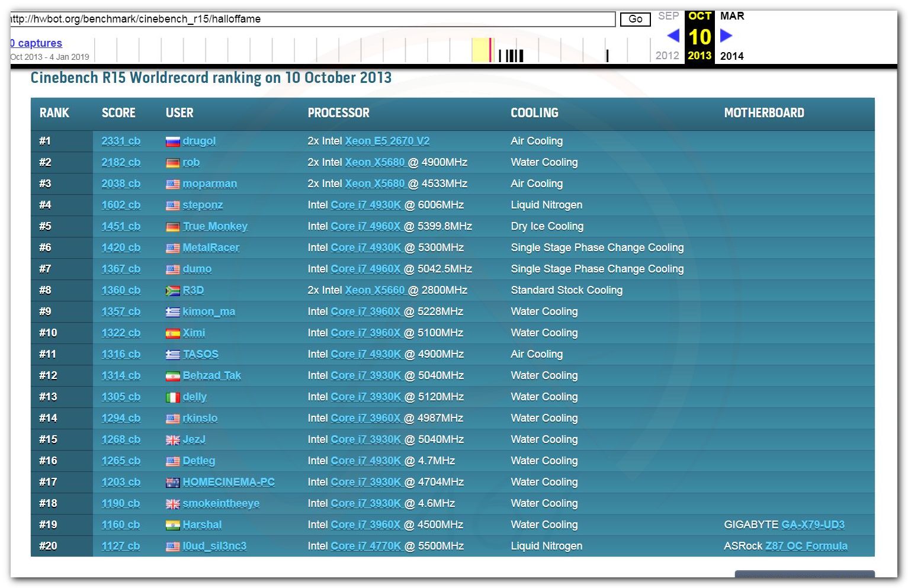Open the Core i7 4930K link in row #4

tap(366, 205)
